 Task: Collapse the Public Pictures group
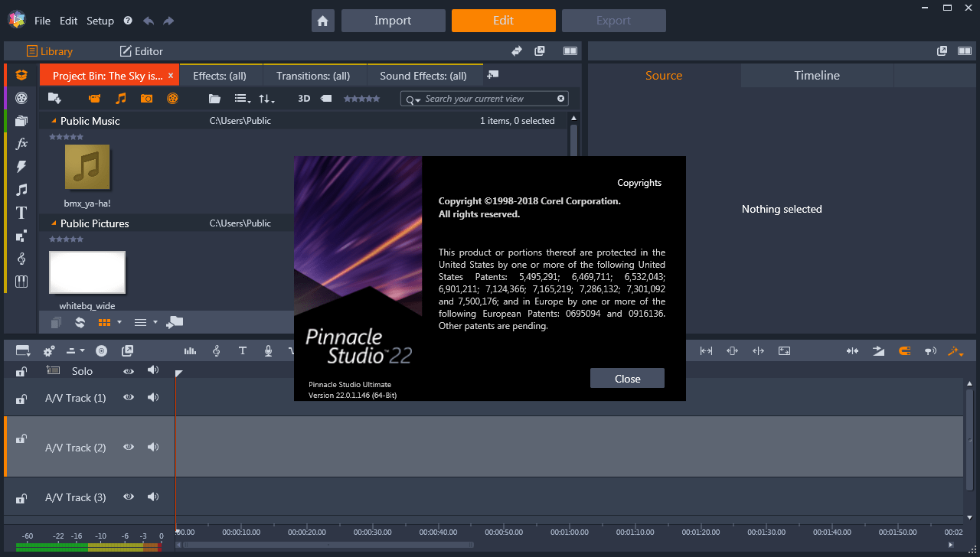54,223
